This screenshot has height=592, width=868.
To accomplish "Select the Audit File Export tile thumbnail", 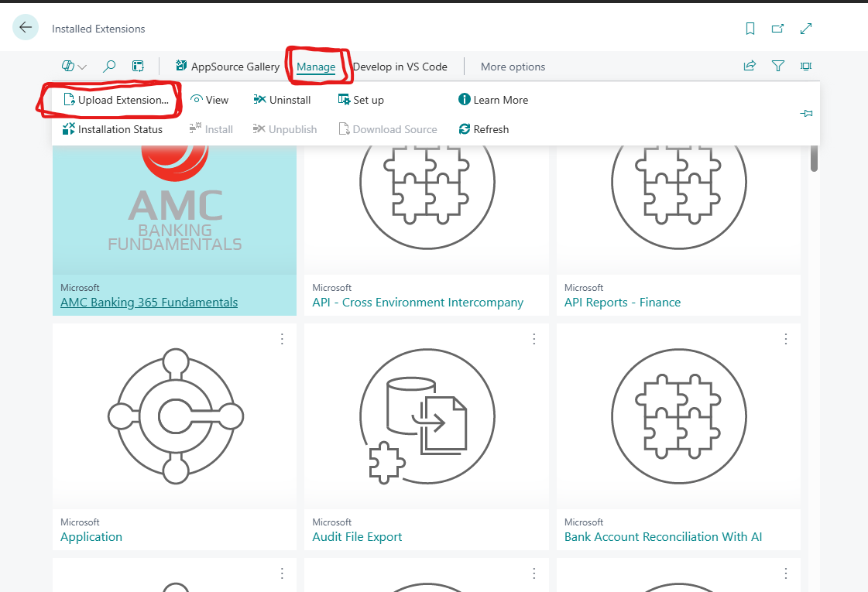I will pos(427,416).
